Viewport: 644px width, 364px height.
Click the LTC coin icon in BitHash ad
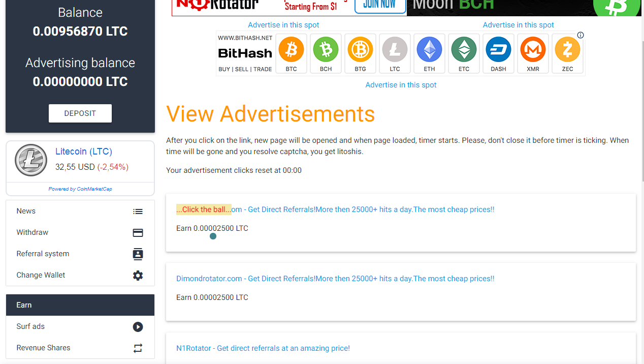(x=395, y=50)
